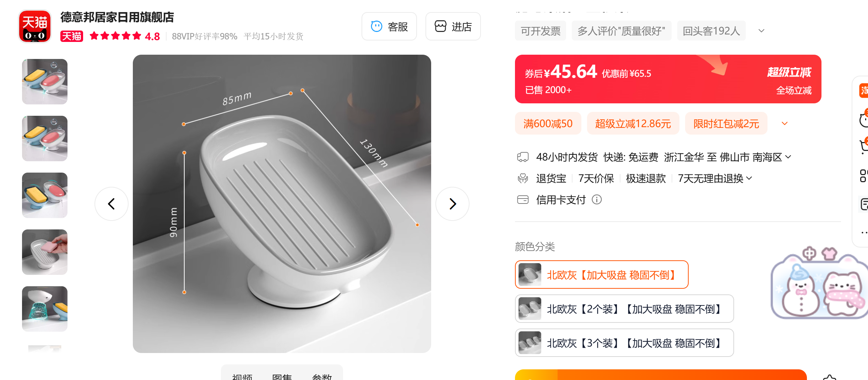Select the 超级立减12.86元 coupon tag
This screenshot has width=868, height=380.
coord(633,124)
